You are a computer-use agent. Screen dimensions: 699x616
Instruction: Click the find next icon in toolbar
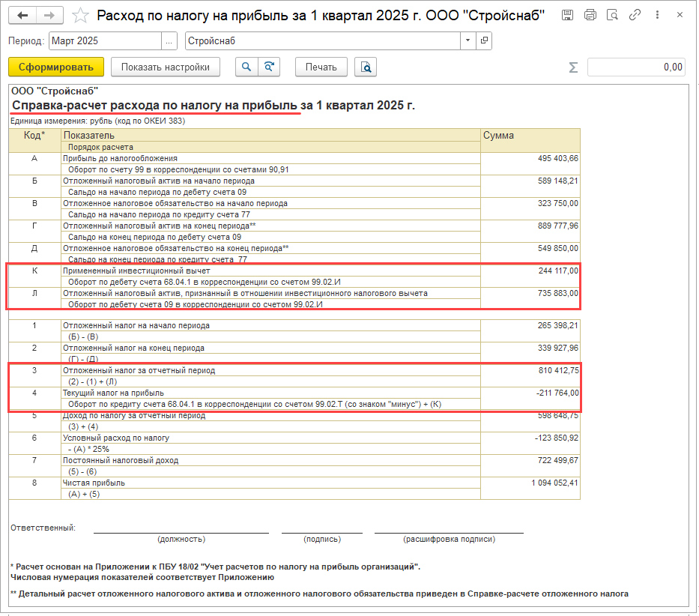point(268,67)
